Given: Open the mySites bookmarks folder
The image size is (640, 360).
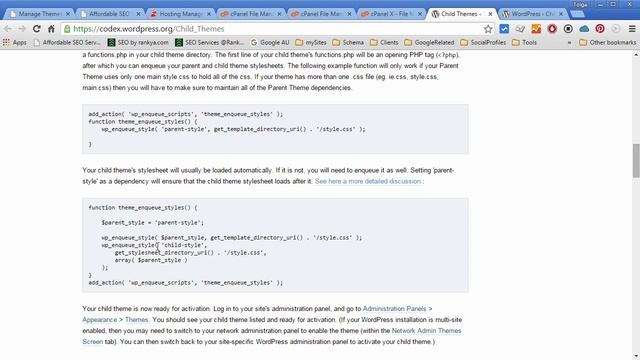Looking at the screenshot, I should click(311, 42).
